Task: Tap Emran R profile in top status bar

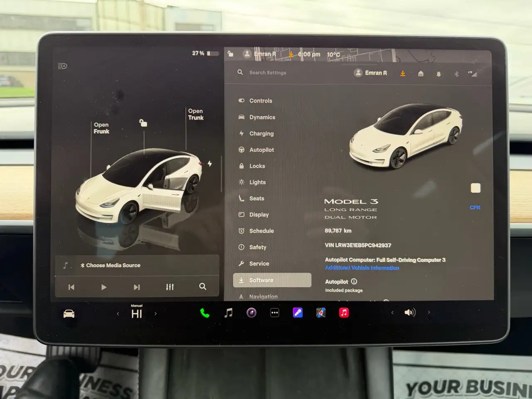Action: [x=259, y=54]
